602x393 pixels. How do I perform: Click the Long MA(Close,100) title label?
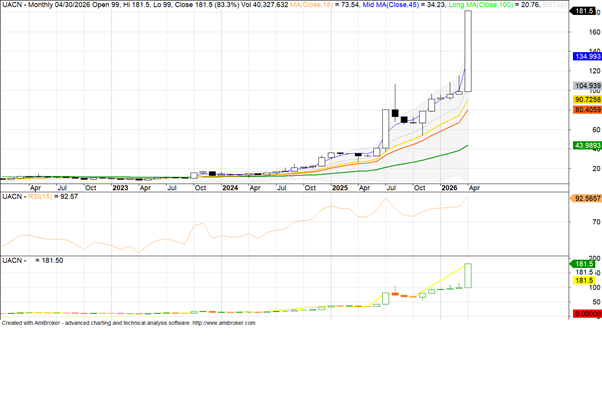(481, 5)
